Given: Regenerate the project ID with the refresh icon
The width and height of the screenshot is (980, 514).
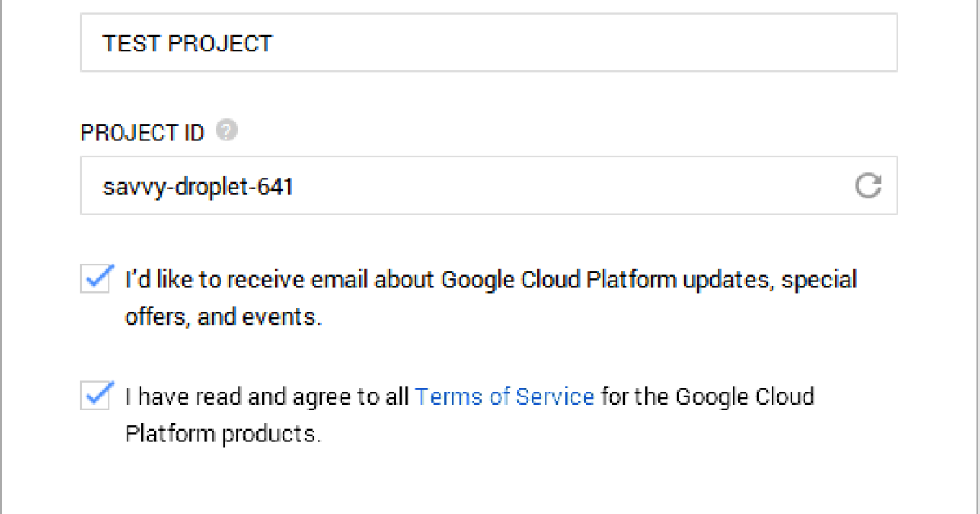Looking at the screenshot, I should tap(868, 186).
